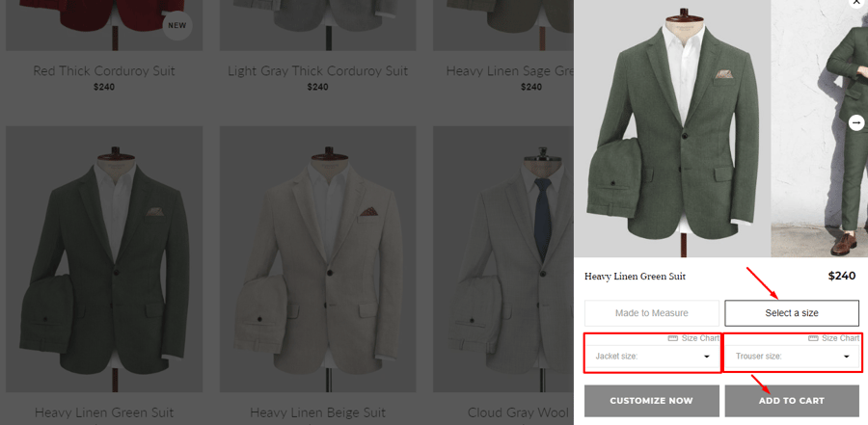Image resolution: width=868 pixels, height=425 pixels.
Task: Click the CUSTOMIZE NOW button
Action: [652, 401]
